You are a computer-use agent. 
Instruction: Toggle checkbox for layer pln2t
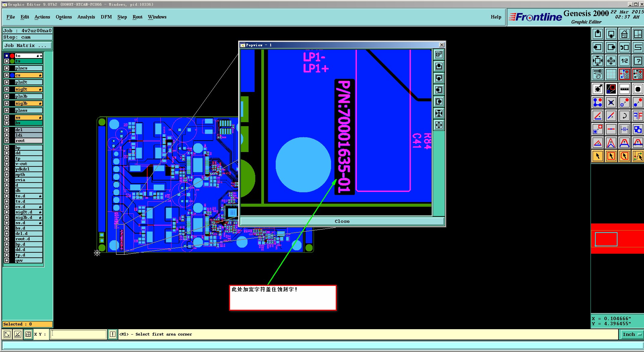tap(7, 82)
